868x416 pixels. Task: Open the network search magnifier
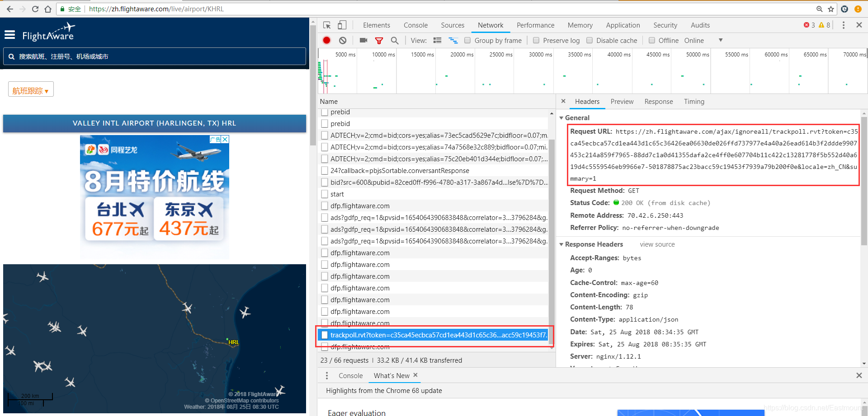click(x=395, y=40)
